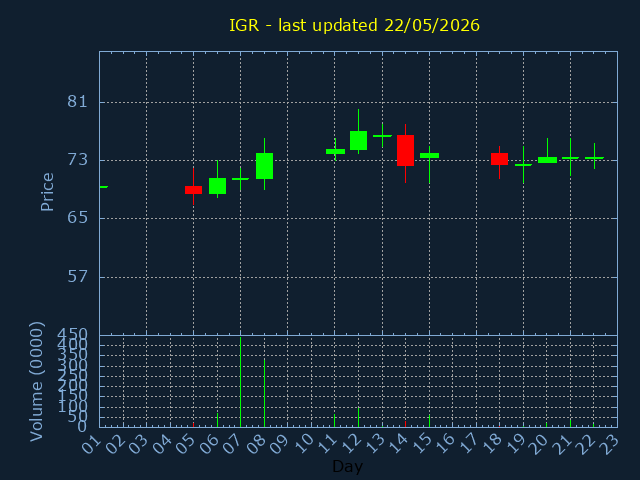Click the chart title 'IGR - last updated 22/05/2026'

coord(354,25)
